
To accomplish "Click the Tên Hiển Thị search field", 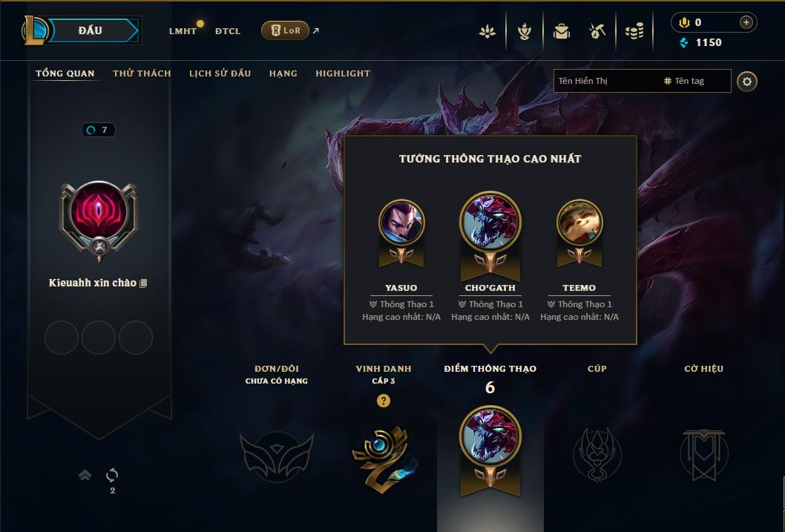I will 606,81.
